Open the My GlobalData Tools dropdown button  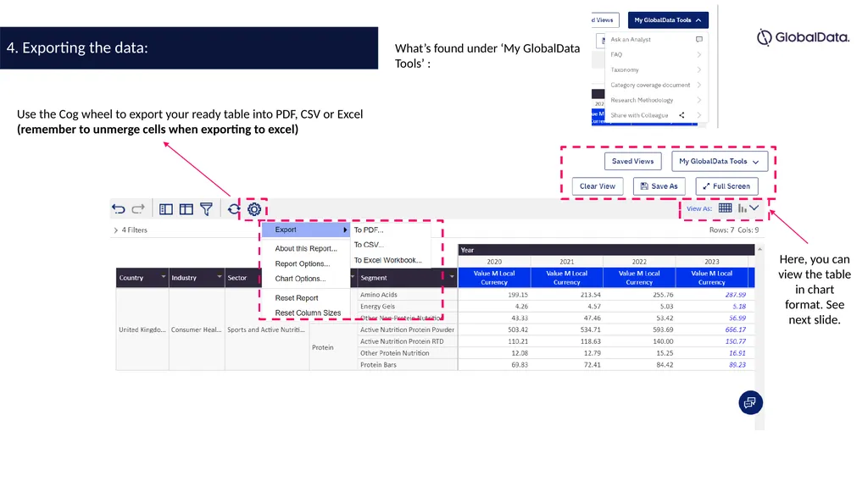(x=720, y=161)
